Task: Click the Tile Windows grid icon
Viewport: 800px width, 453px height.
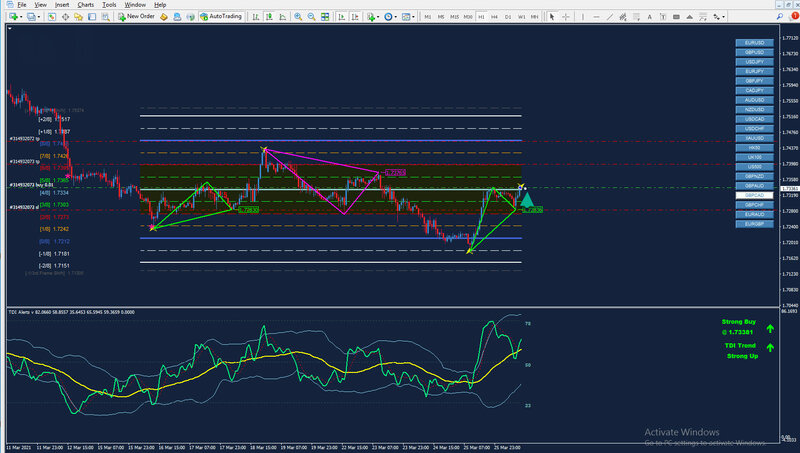Action: [x=325, y=17]
